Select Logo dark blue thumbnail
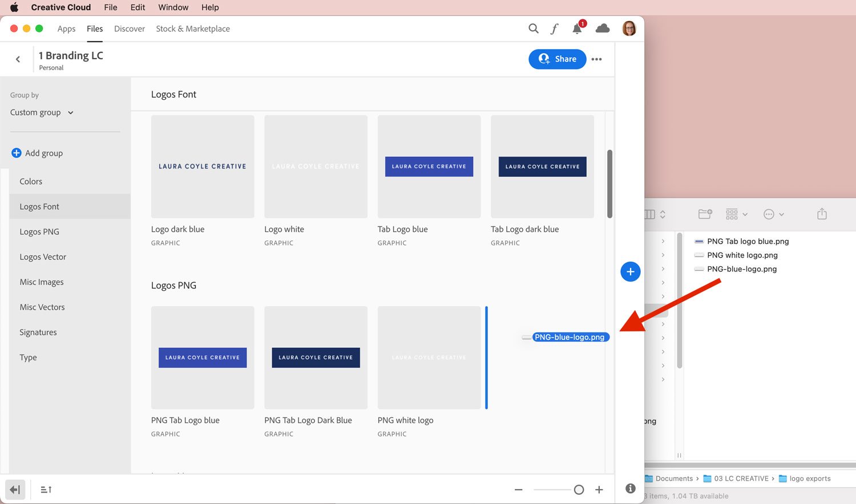 click(203, 166)
